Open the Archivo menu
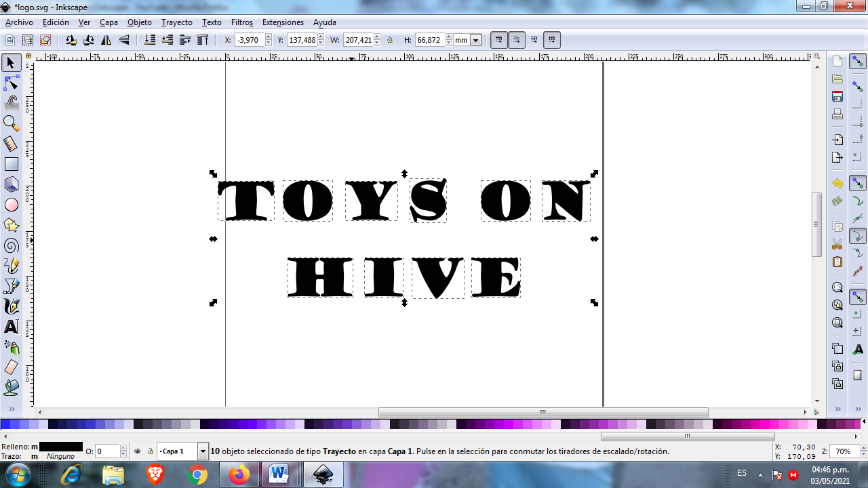 pos(19,22)
